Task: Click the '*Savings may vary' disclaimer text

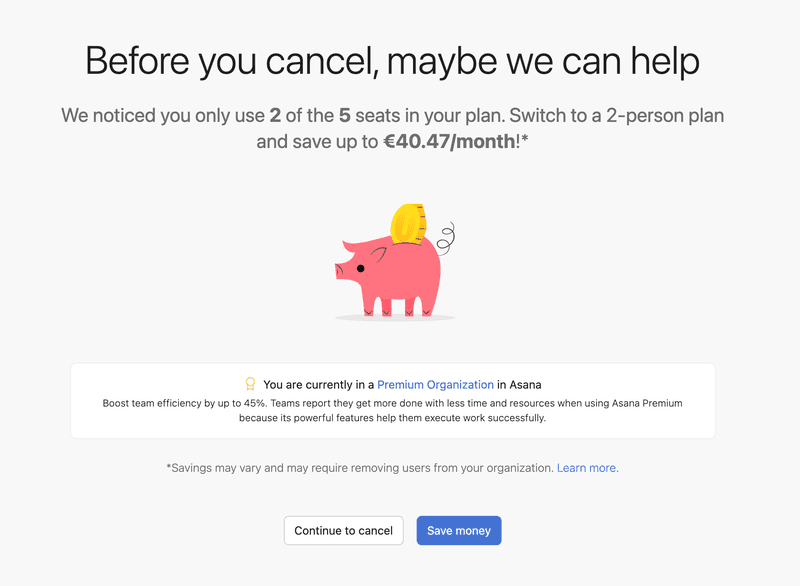Action: tap(359, 468)
